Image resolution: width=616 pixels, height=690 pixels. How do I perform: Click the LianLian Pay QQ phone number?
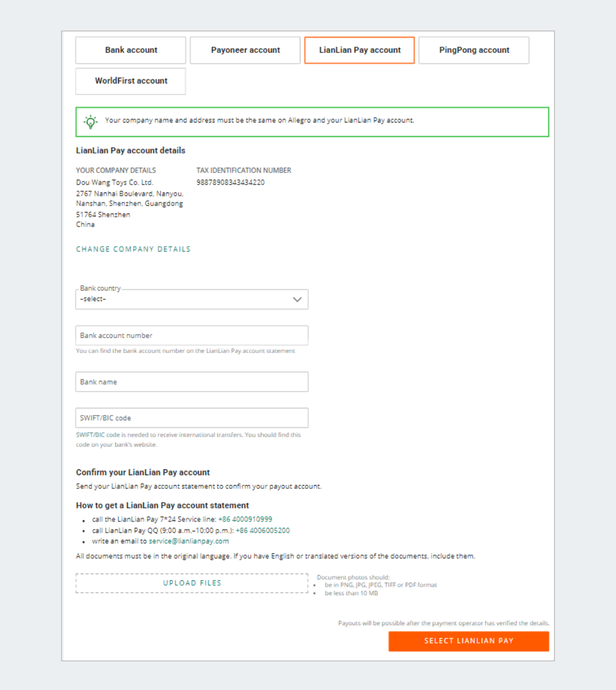(262, 531)
